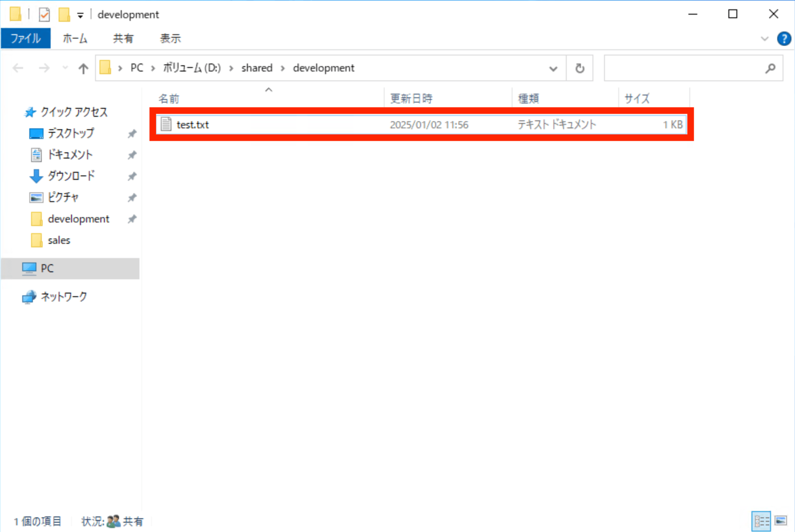Click the folder icon in the title bar

point(16,14)
